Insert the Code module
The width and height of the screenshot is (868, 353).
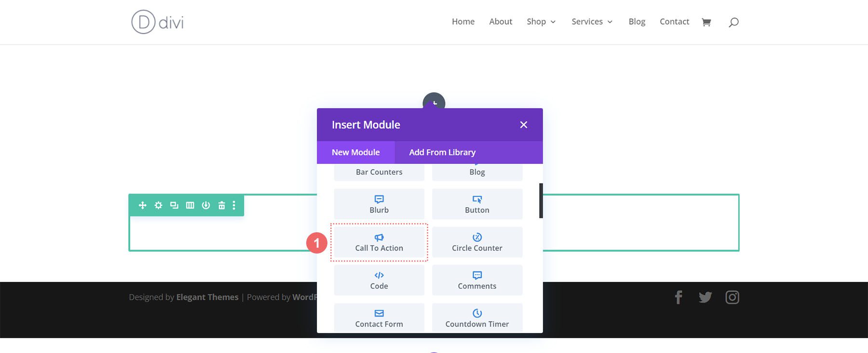[379, 280]
